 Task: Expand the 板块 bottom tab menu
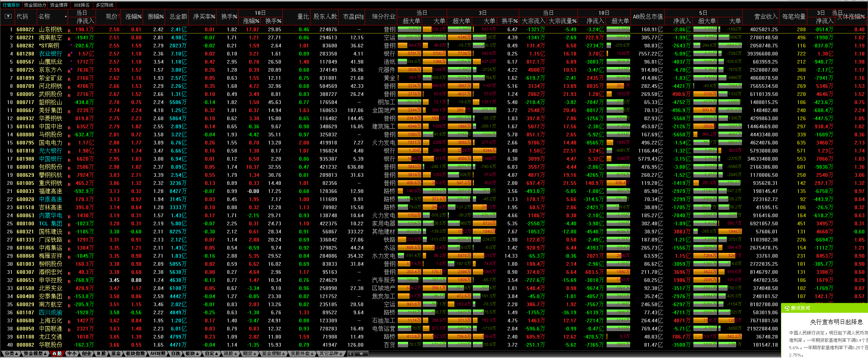pyautogui.click(x=192, y=354)
